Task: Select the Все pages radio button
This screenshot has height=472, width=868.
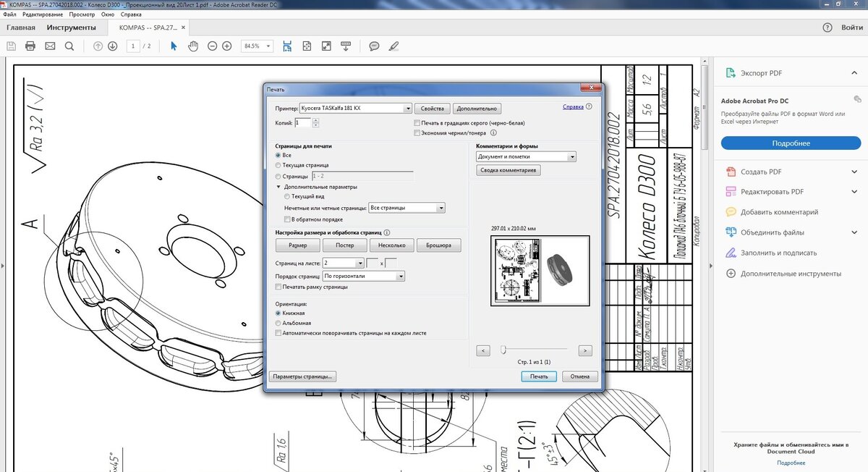Action: [278, 155]
